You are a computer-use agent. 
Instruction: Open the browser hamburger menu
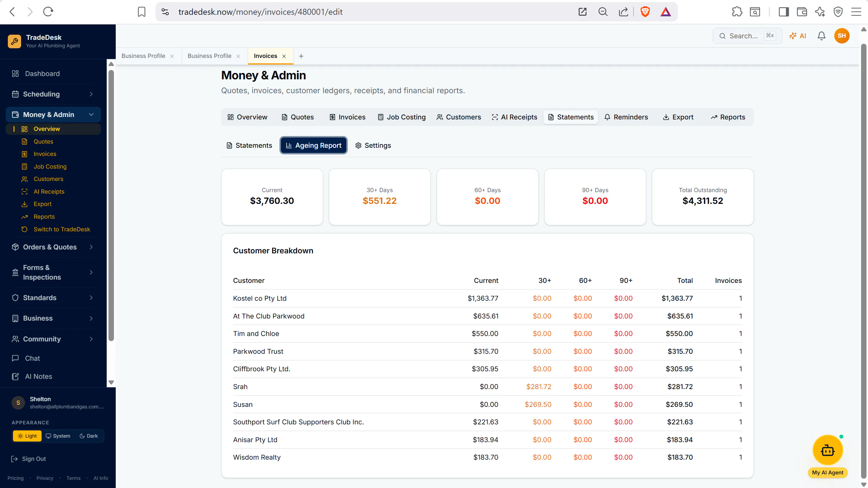tap(856, 12)
